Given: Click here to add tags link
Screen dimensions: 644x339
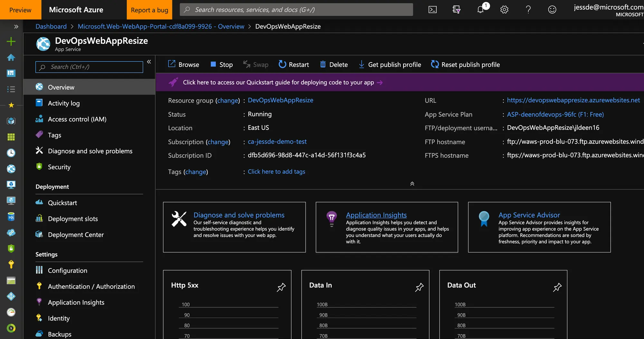Looking at the screenshot, I should point(276,171).
